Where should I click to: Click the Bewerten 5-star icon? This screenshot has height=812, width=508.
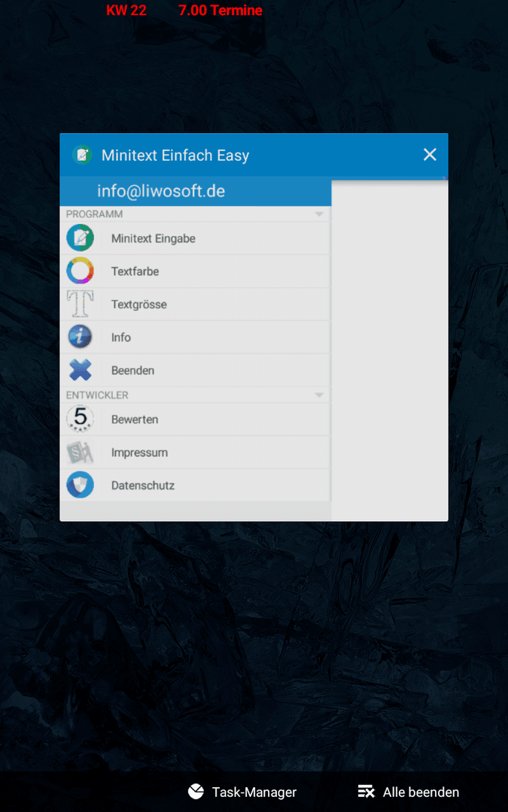tap(81, 419)
